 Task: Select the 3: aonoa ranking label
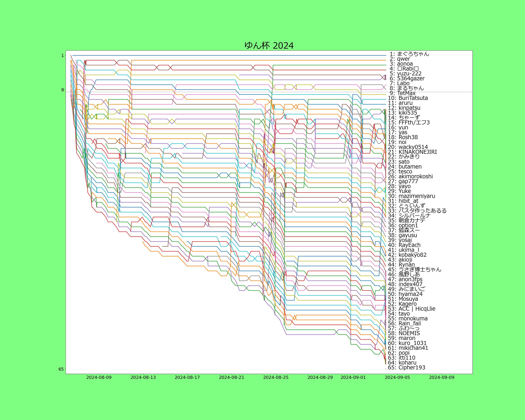401,64
